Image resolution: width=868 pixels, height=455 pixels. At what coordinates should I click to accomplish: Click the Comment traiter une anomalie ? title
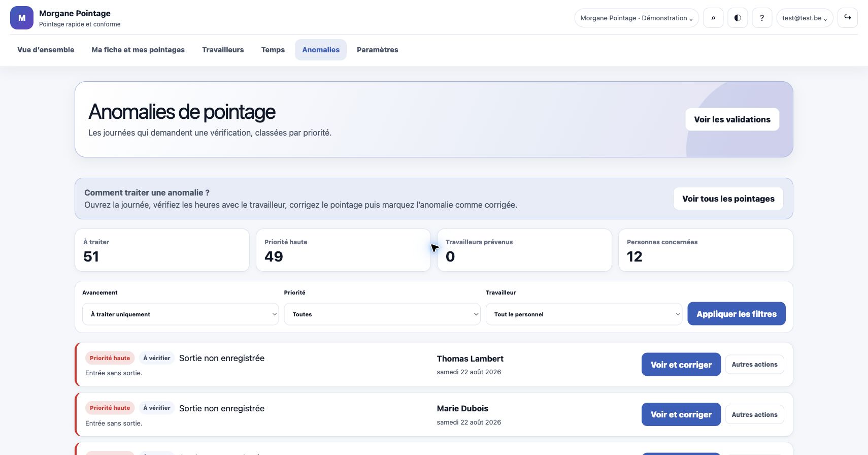(x=147, y=192)
